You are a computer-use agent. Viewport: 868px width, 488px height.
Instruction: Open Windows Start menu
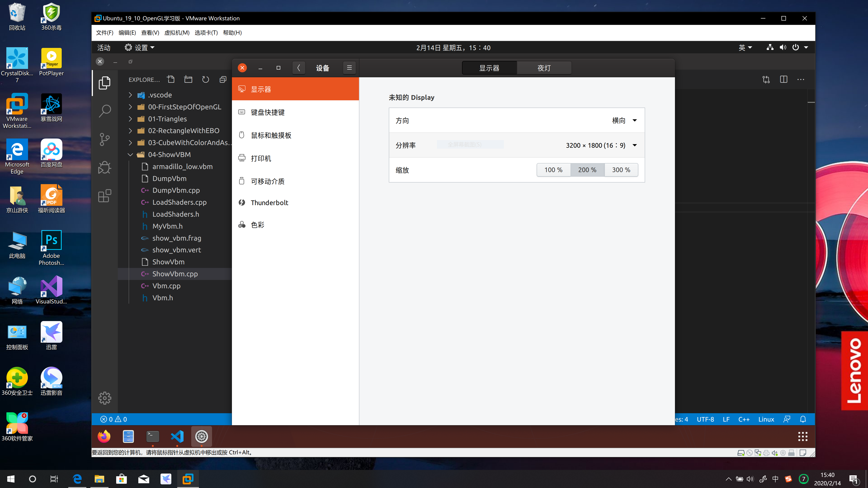pos(11,479)
